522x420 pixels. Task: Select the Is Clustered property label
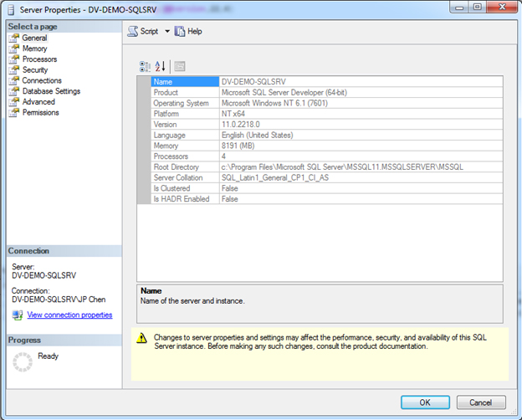[185, 188]
